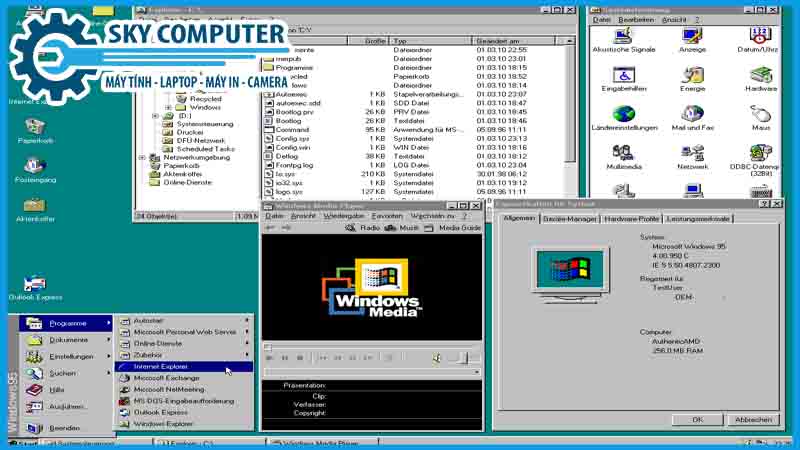Open the Posteingang desktop icon
Screen dimensions: 800x450
coord(35,170)
